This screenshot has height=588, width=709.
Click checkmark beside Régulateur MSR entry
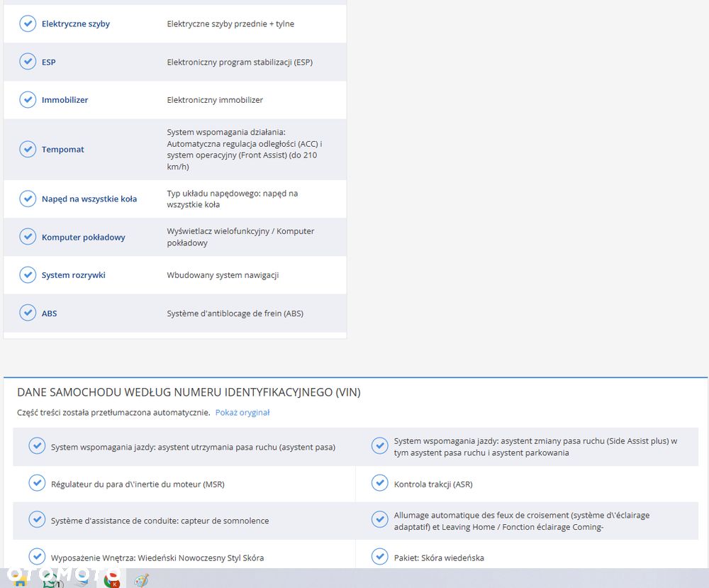tap(37, 483)
